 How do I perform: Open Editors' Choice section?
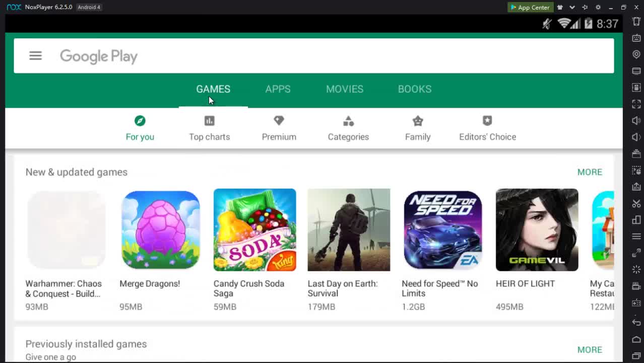pos(487,128)
